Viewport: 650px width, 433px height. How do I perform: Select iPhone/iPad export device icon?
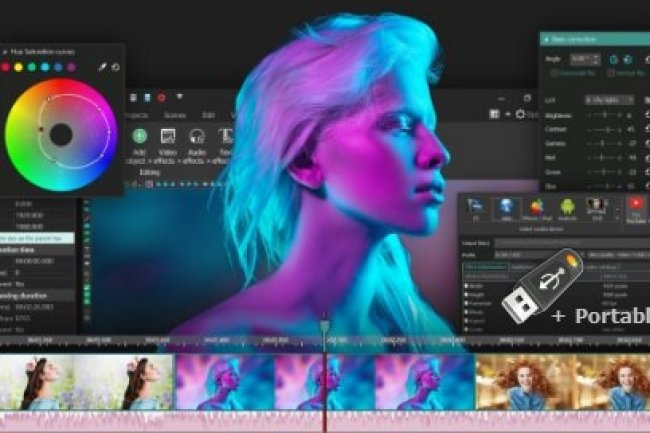click(x=537, y=209)
